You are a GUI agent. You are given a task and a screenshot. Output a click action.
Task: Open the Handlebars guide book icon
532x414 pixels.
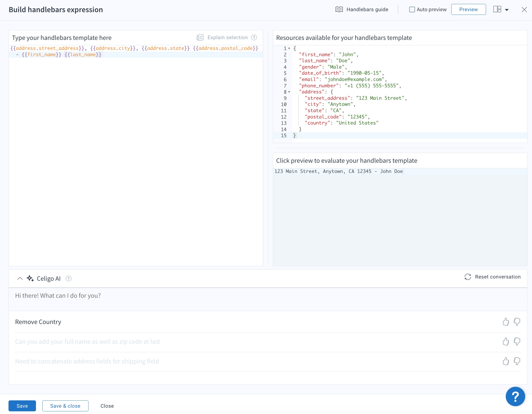[339, 9]
